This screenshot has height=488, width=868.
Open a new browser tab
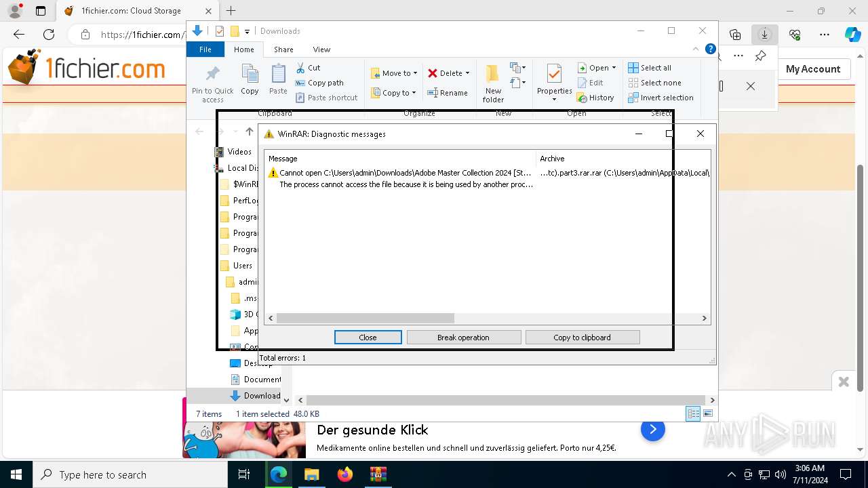coord(231,11)
